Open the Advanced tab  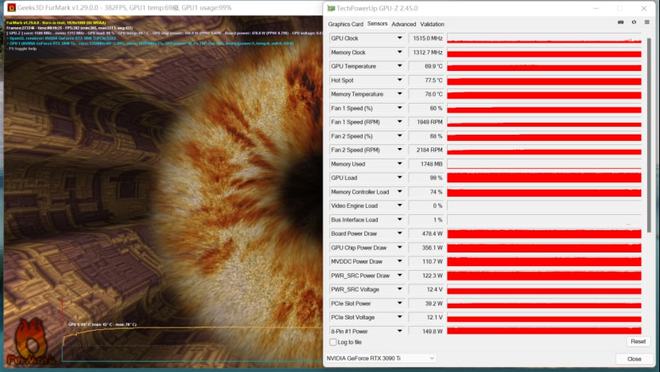404,24
